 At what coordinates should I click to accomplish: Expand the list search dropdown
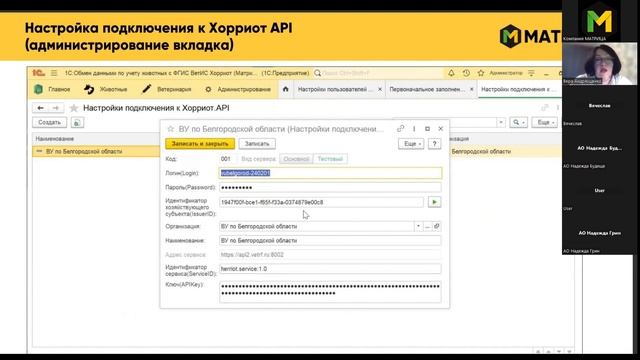pos(518,122)
